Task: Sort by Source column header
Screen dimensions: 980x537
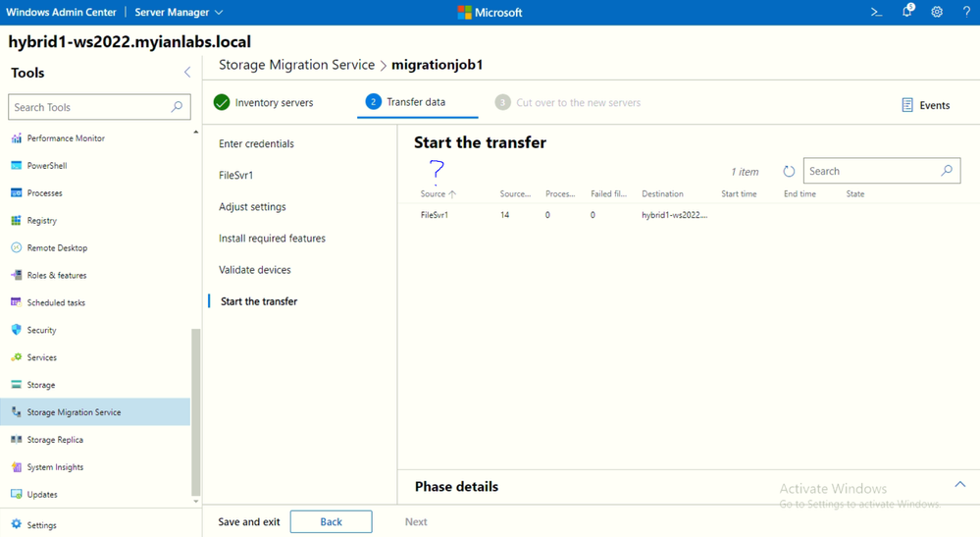Action: (438, 193)
